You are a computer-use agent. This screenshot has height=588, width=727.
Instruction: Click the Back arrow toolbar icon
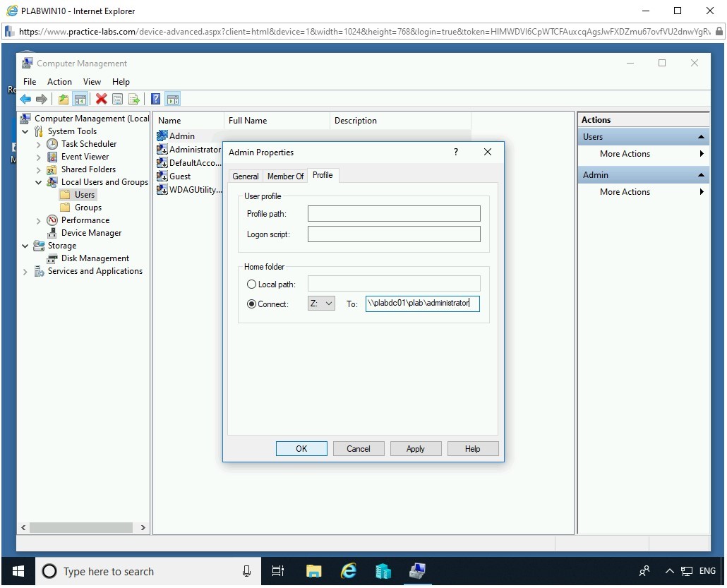pos(25,99)
